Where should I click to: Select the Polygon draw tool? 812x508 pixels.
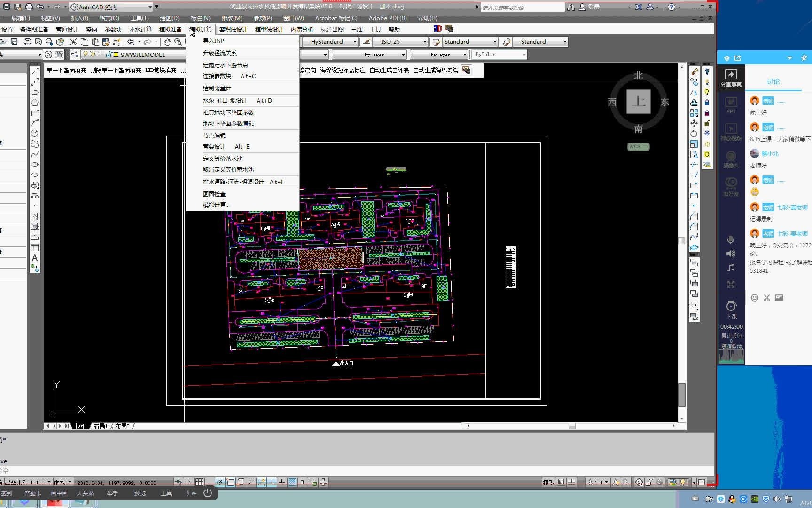[35, 103]
